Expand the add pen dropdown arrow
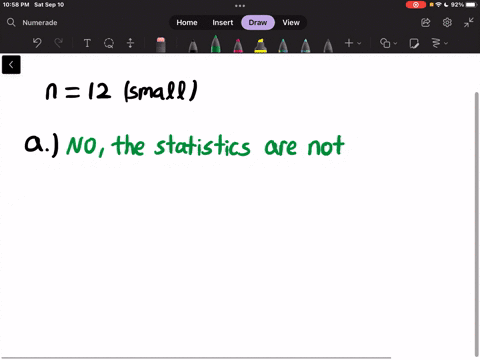This screenshot has width=480, height=360. 359,43
